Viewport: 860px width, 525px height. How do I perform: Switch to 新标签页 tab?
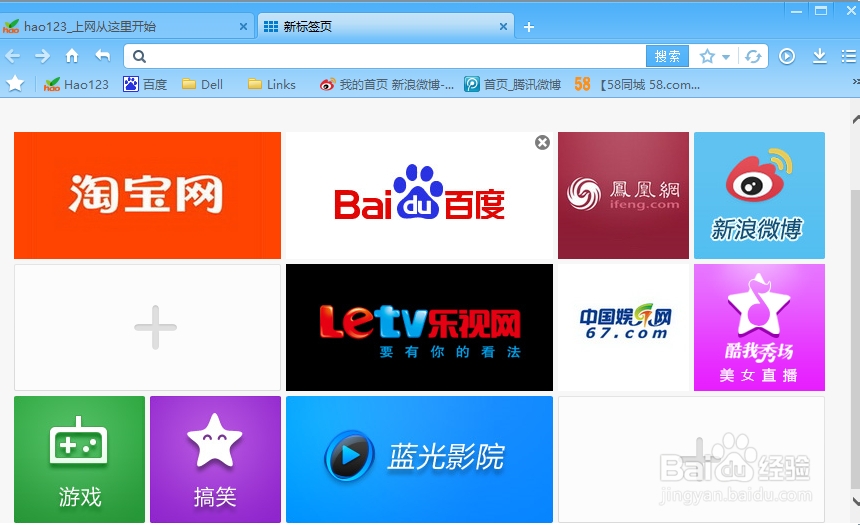[x=386, y=26]
